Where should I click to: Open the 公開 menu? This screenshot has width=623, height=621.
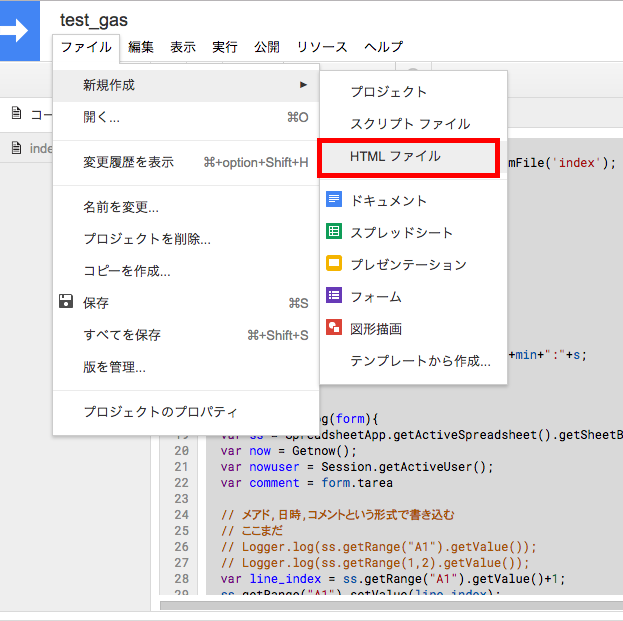coord(267,47)
